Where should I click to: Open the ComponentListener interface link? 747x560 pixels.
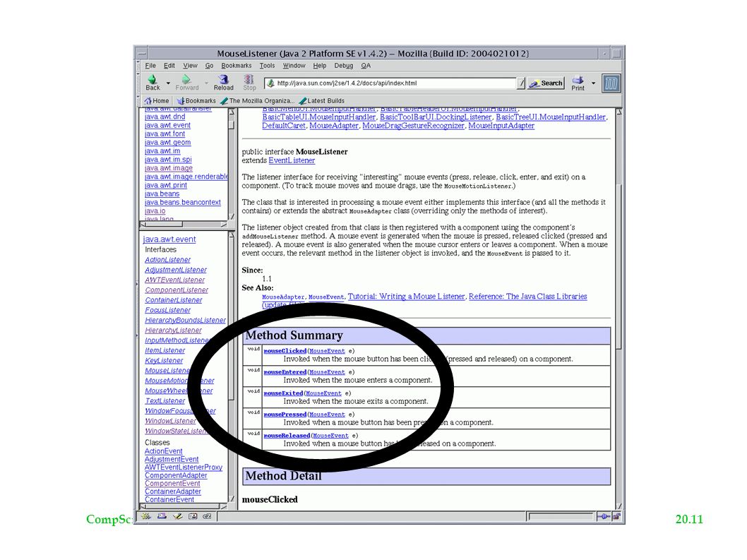click(177, 290)
